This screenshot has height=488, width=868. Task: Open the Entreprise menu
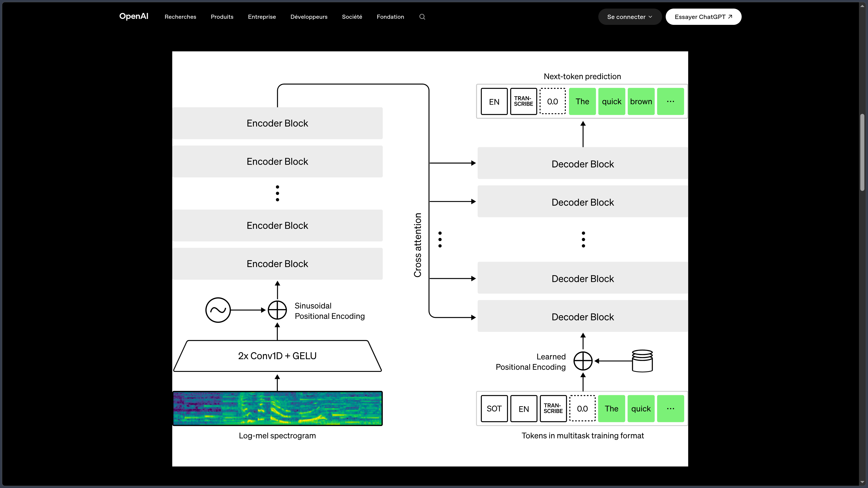(x=262, y=17)
